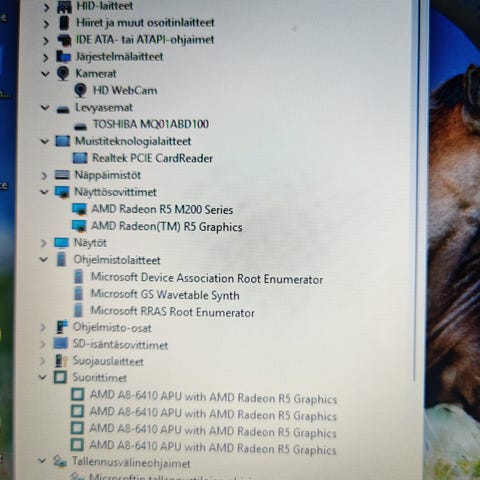The height and width of the screenshot is (480, 480).
Task: Click the Ohjelmisto-osat component icon
Action: (x=62, y=327)
